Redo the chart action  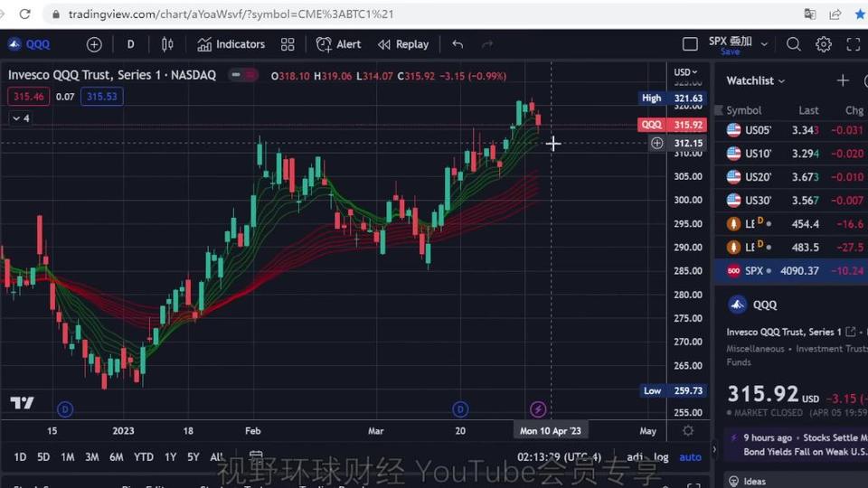[x=487, y=44]
